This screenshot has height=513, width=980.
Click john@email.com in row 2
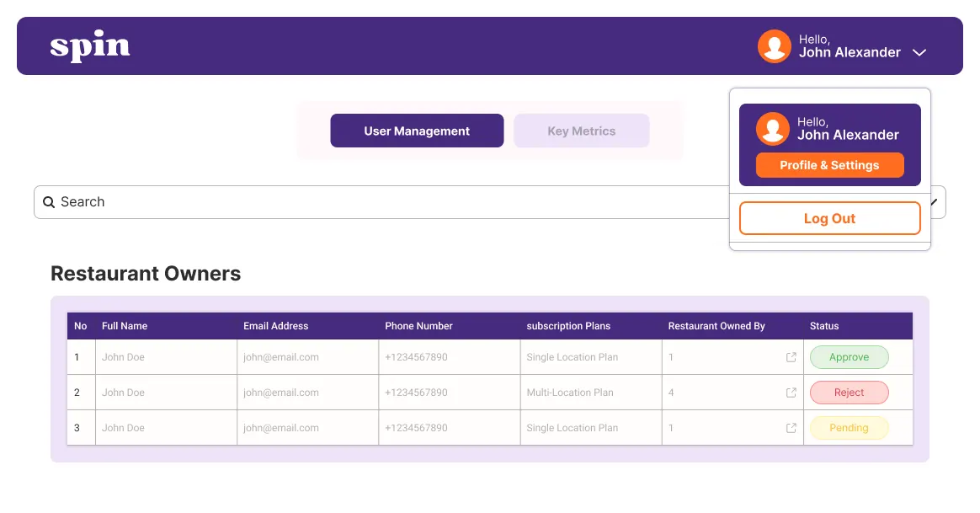pos(280,393)
